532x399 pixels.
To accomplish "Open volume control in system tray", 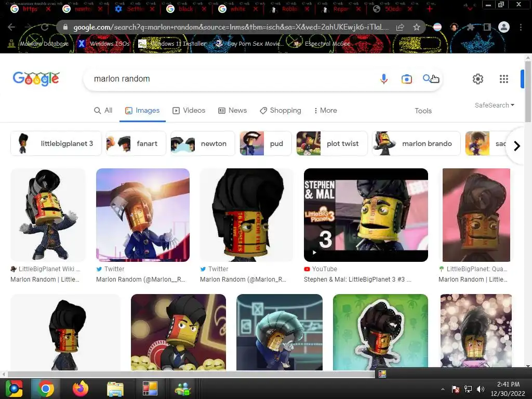I will 481,389.
